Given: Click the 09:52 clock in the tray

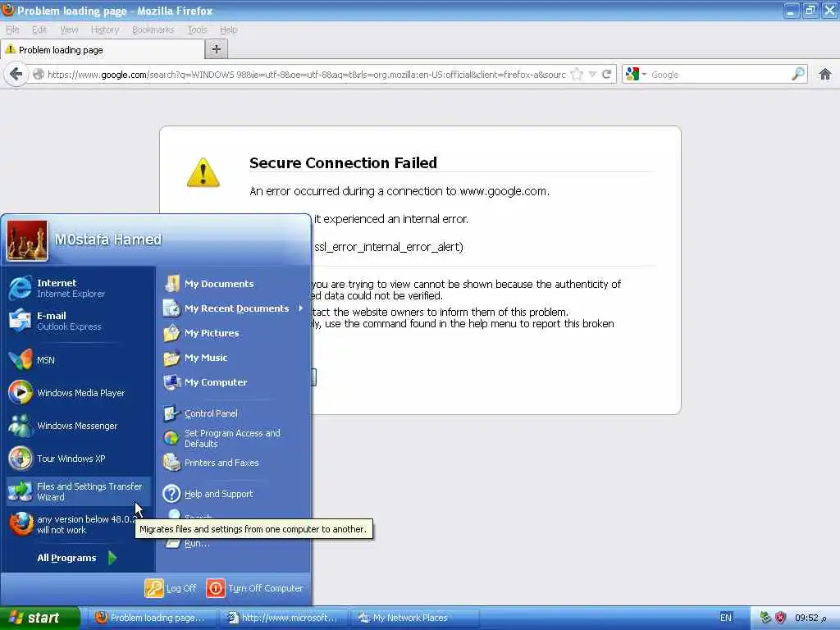Looking at the screenshot, I should pos(810,618).
